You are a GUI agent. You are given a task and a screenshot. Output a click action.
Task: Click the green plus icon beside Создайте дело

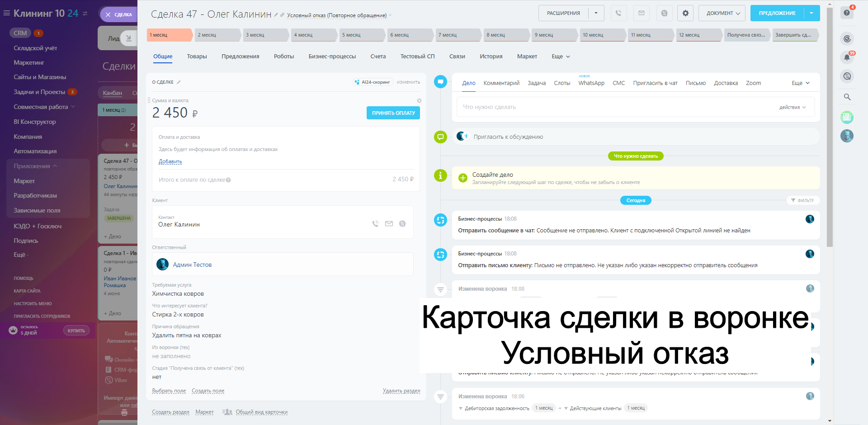click(x=463, y=178)
